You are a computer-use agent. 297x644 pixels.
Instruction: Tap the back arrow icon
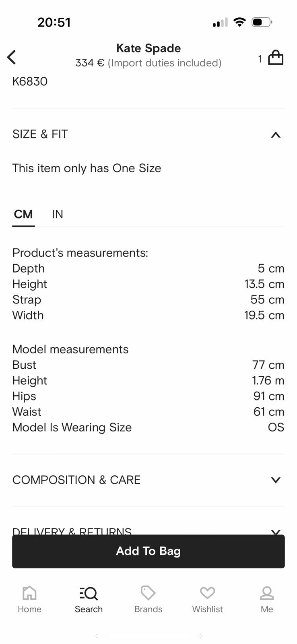pyautogui.click(x=12, y=57)
